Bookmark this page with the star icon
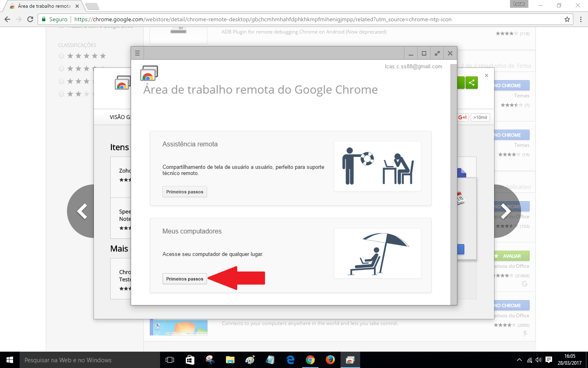 tap(567, 19)
